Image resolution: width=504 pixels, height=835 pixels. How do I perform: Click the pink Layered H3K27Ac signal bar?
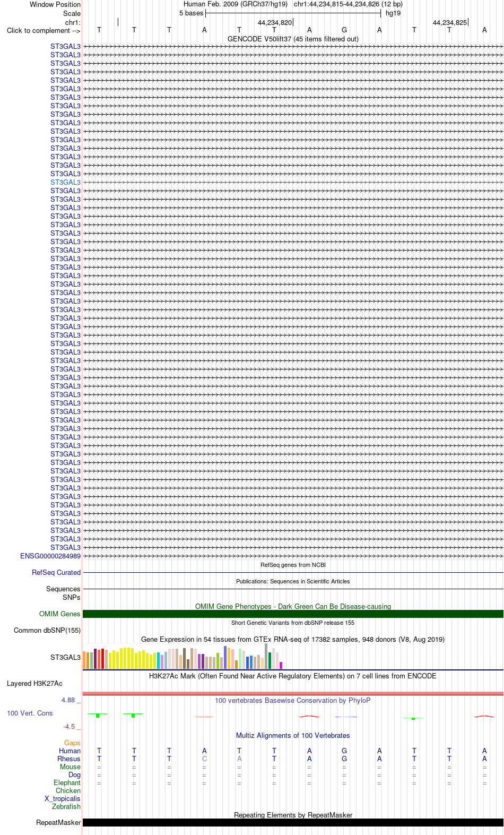(293, 693)
